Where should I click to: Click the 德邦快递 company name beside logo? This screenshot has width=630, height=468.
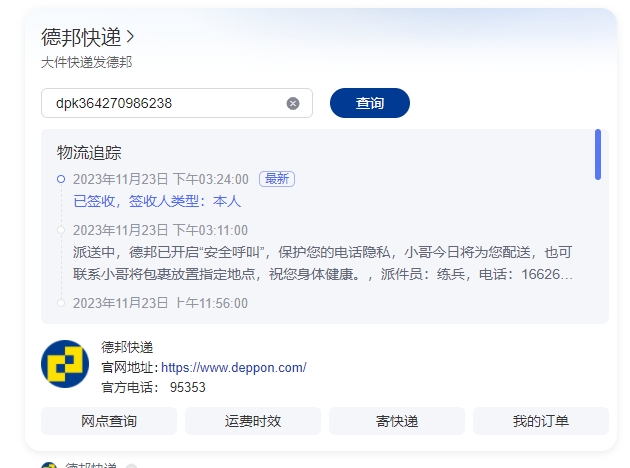[127, 347]
